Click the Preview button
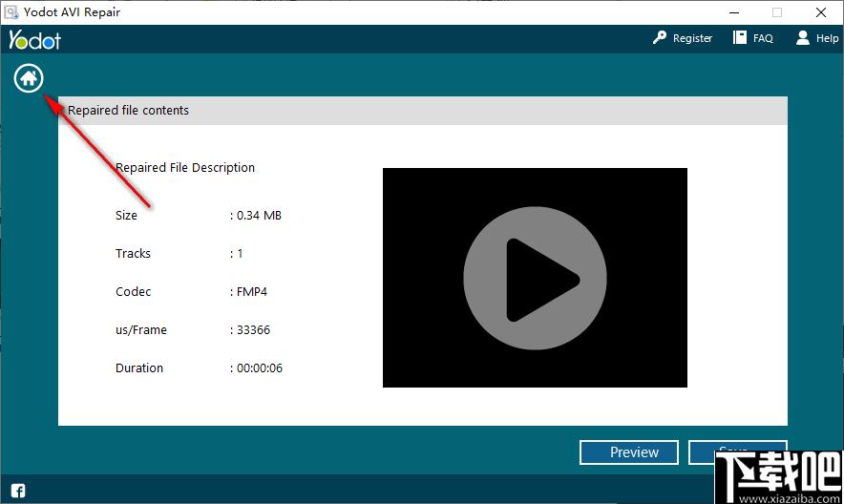Image resolution: width=844 pixels, height=504 pixels. pos(628,452)
